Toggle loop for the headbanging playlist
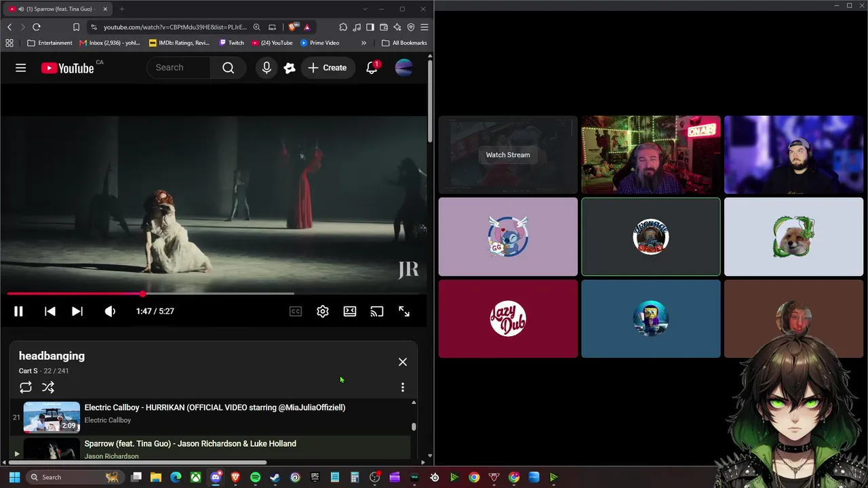 click(x=26, y=387)
